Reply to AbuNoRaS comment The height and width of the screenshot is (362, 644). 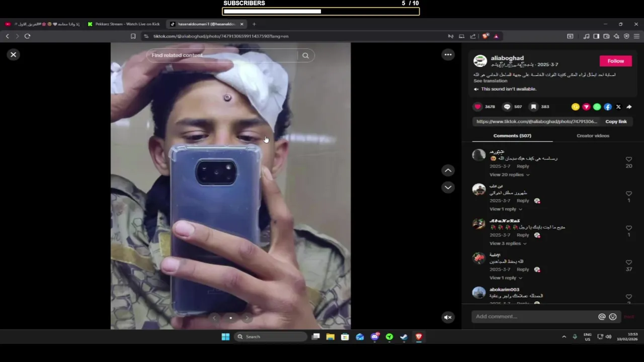(x=523, y=235)
